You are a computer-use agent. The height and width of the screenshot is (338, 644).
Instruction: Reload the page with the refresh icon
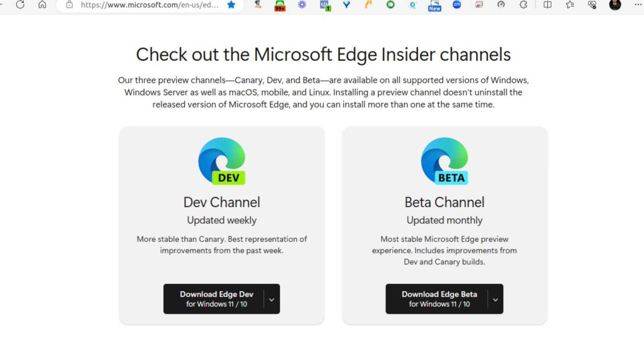20,5
